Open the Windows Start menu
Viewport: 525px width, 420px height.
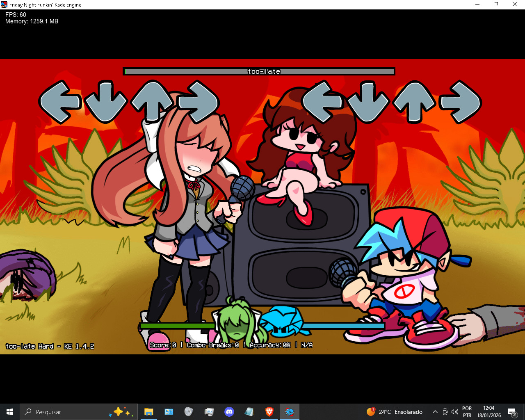point(10,412)
